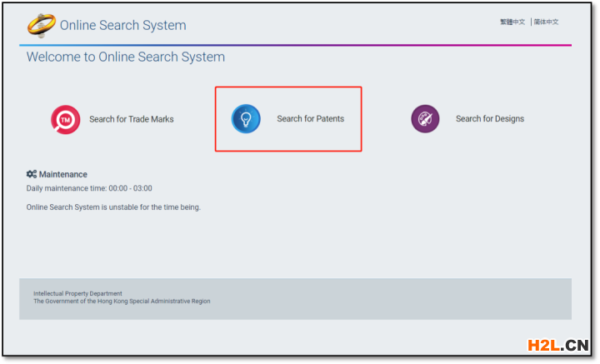Screen dimensions: 600x364
Task: Open Search for Designs link
Action: click(490, 119)
